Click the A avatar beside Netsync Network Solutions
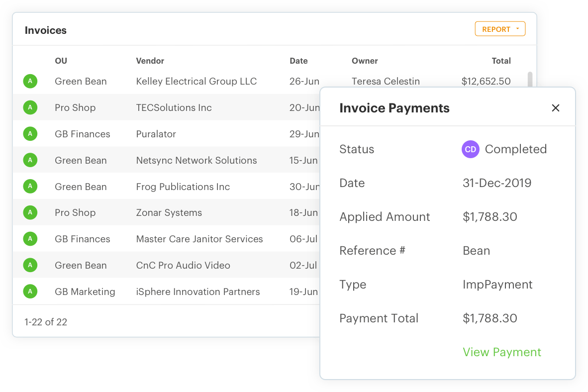Viewport: 588px width, 392px height. tap(30, 160)
